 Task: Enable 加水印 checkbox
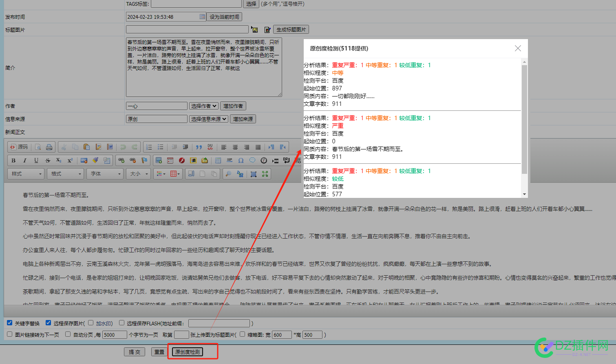point(91,323)
